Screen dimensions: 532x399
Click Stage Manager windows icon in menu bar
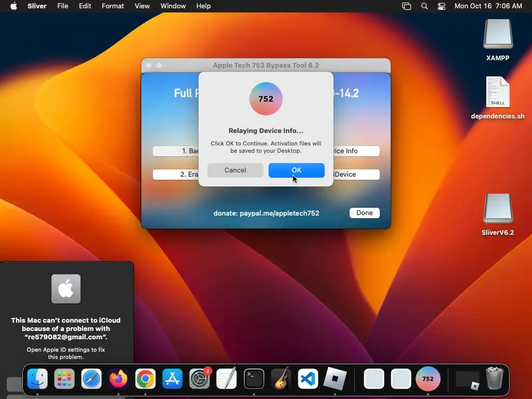click(x=406, y=6)
